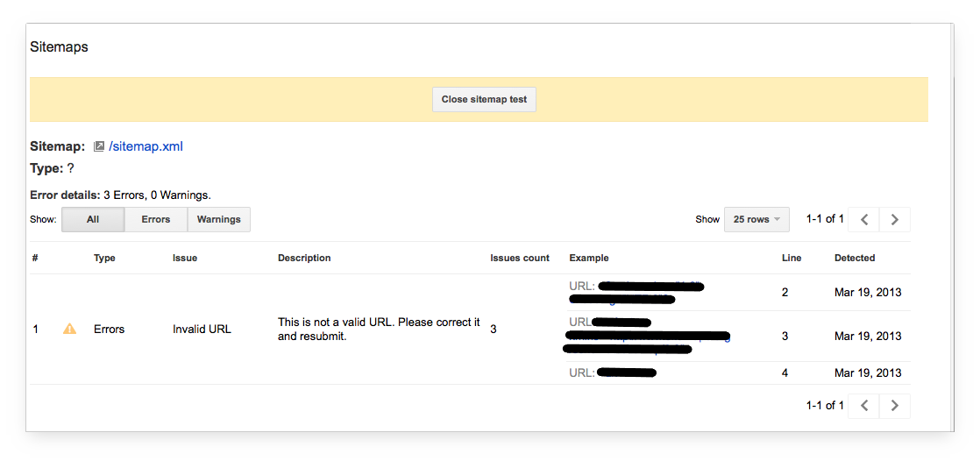This screenshot has width=980, height=461.
Task: Show only Warnings filter
Action: tap(219, 219)
